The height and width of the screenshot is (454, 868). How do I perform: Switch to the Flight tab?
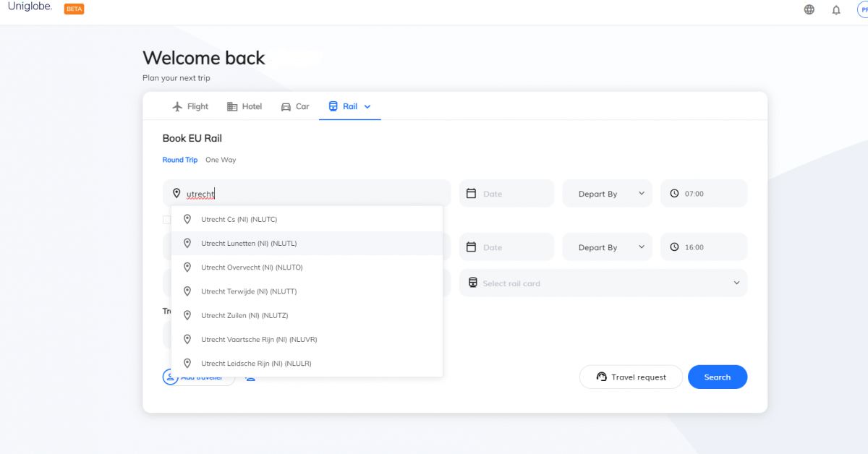click(x=190, y=106)
